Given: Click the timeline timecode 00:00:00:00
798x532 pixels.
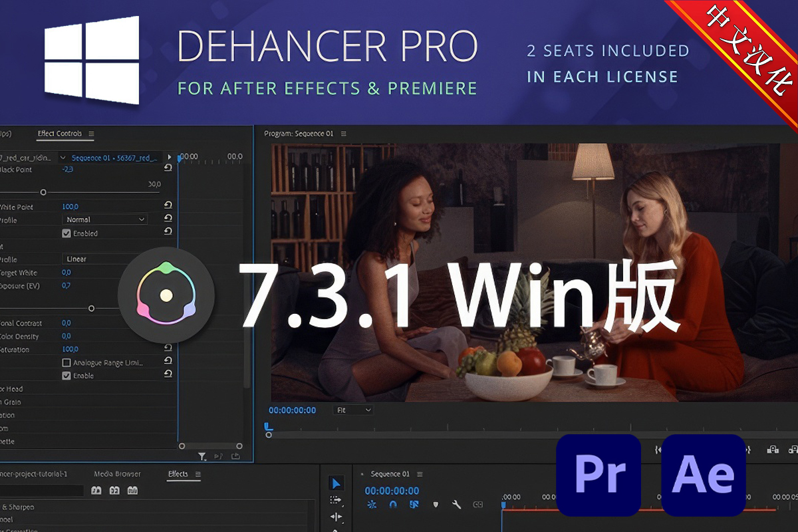Looking at the screenshot, I should 392,491.
